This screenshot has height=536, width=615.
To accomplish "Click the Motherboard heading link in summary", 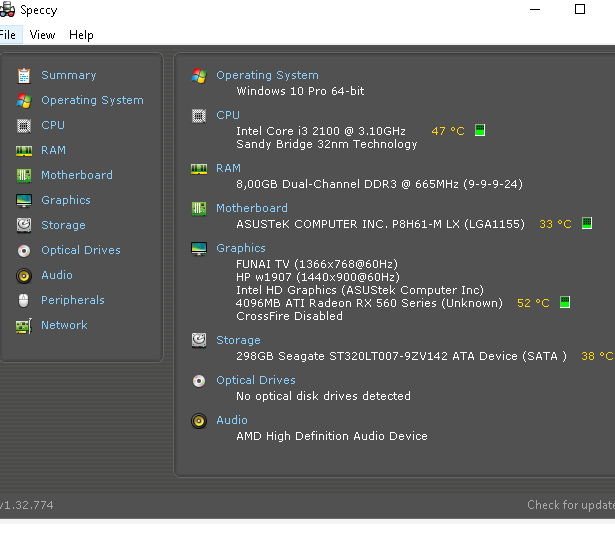I will coord(252,208).
